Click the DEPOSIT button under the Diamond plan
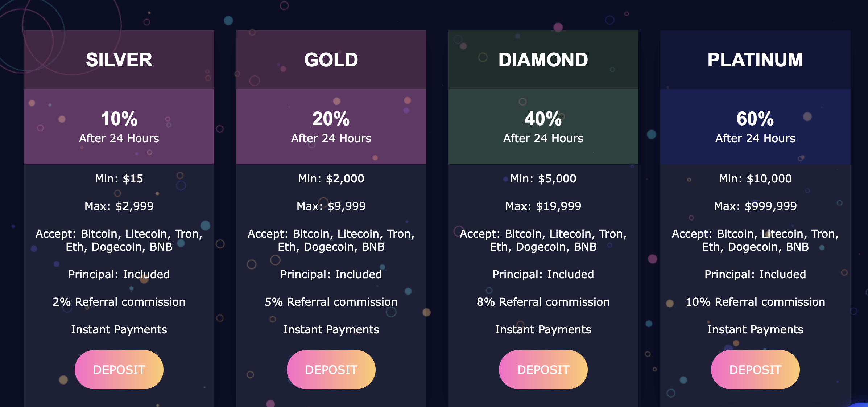868x407 pixels. coord(543,370)
